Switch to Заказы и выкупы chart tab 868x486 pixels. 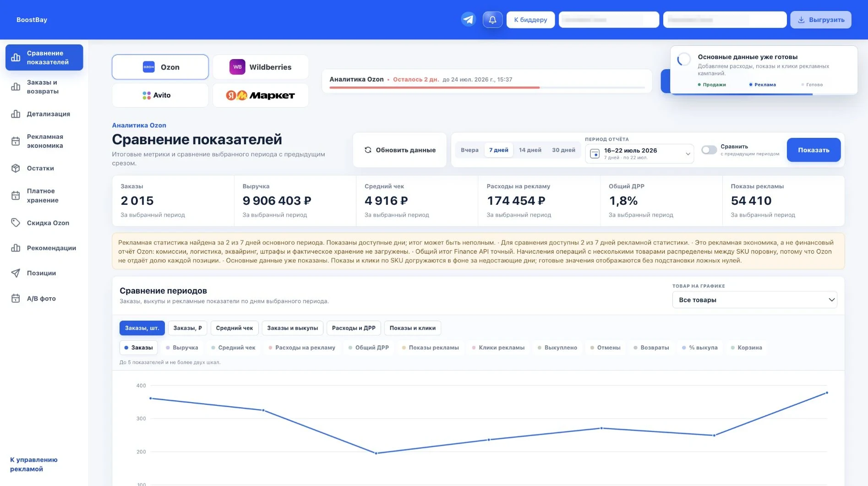[293, 328]
